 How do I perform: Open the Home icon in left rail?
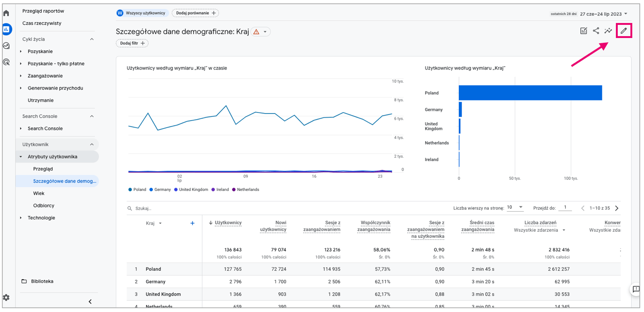coord(7,13)
